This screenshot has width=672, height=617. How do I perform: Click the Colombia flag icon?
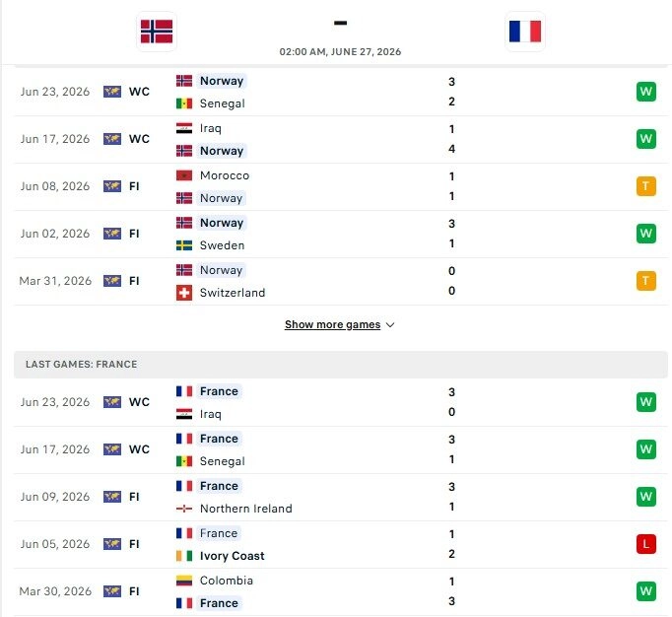184,581
